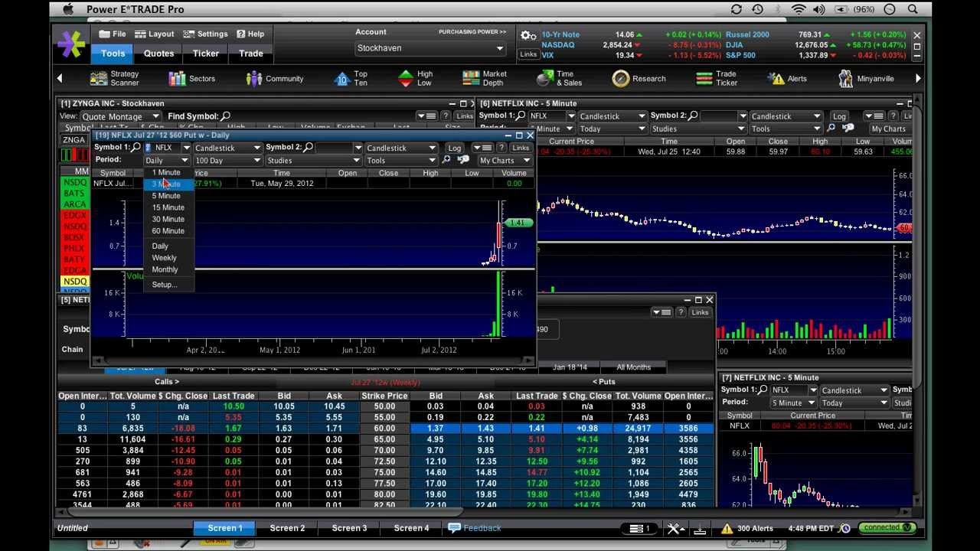
Task: Click the download icon in status bar
Action: pyautogui.click(x=700, y=528)
